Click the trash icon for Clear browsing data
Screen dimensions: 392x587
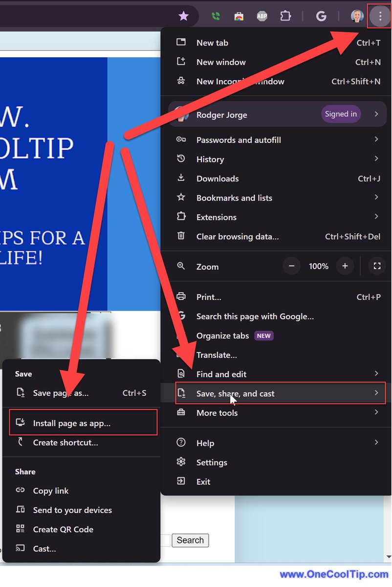[x=181, y=236]
